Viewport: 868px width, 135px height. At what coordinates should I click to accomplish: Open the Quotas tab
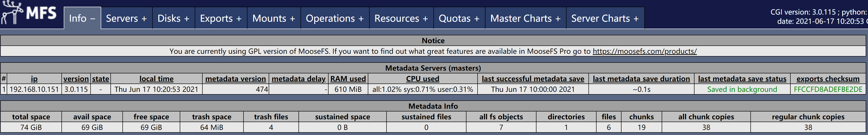click(x=459, y=18)
